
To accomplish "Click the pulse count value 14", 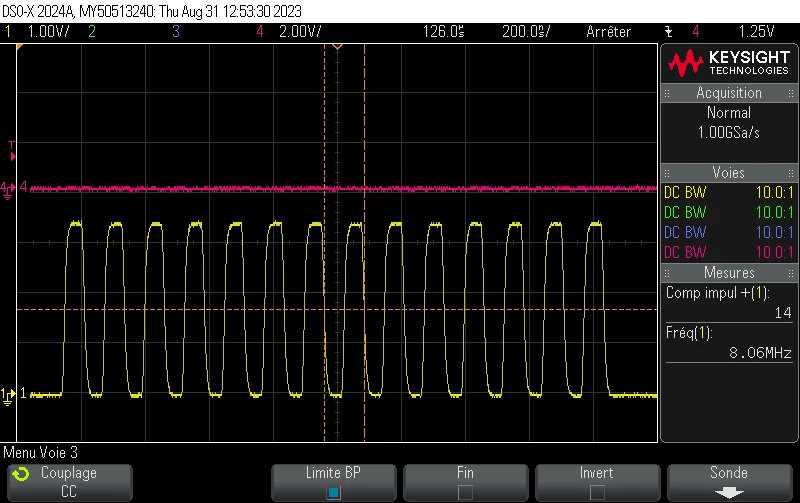I will point(783,313).
